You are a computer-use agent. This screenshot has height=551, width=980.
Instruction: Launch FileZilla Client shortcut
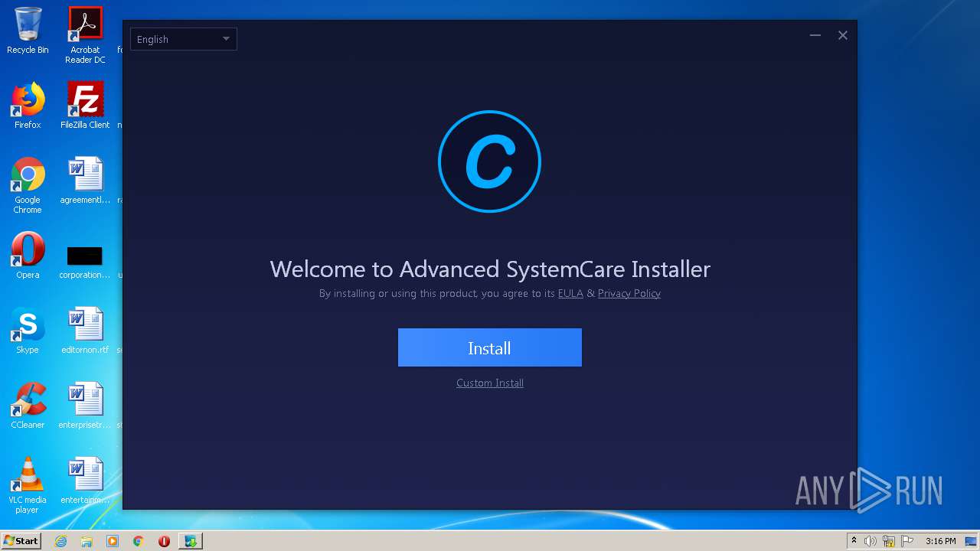pyautogui.click(x=85, y=106)
